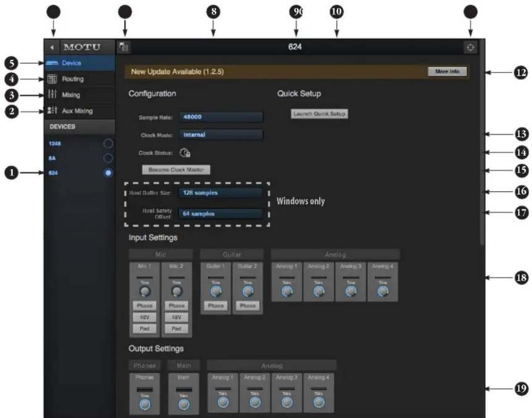
Task: Click Launch Quick Setup
Action: coord(319,114)
